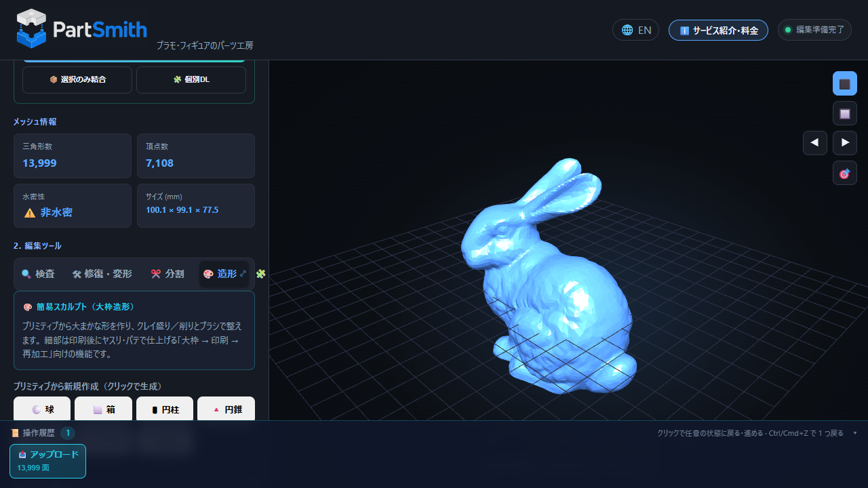Create a box primitive with 箱
The image size is (868, 488).
[104, 409]
